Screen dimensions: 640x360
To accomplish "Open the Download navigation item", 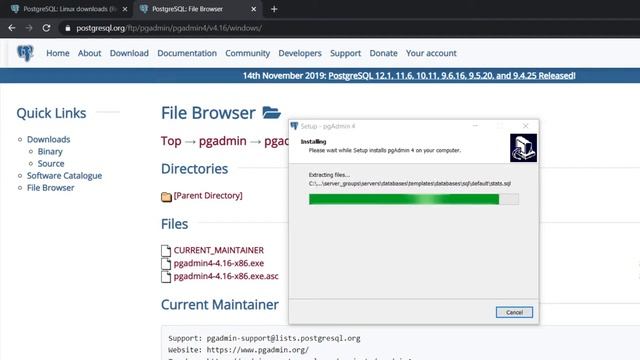I will (x=129, y=53).
